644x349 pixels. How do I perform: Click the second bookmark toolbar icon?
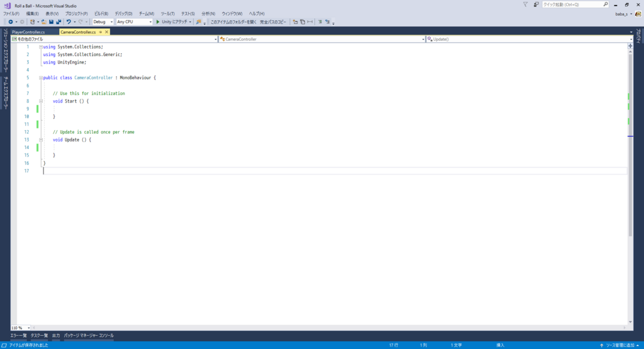pyautogui.click(x=303, y=22)
